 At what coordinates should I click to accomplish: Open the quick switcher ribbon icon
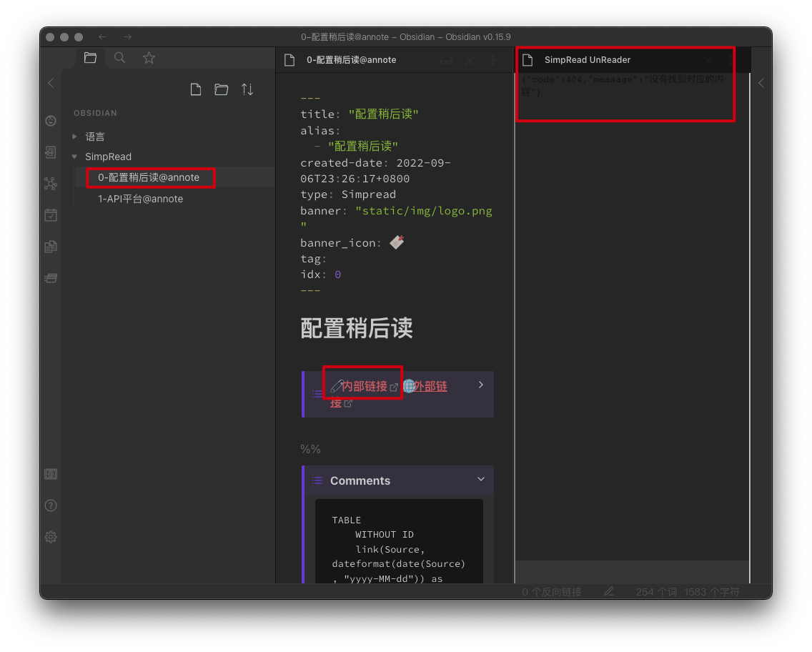click(x=51, y=152)
